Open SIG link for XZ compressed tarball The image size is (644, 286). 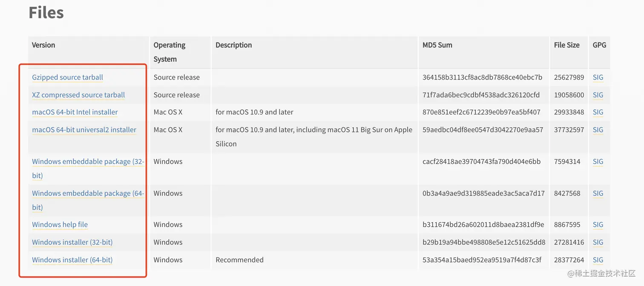tap(598, 95)
